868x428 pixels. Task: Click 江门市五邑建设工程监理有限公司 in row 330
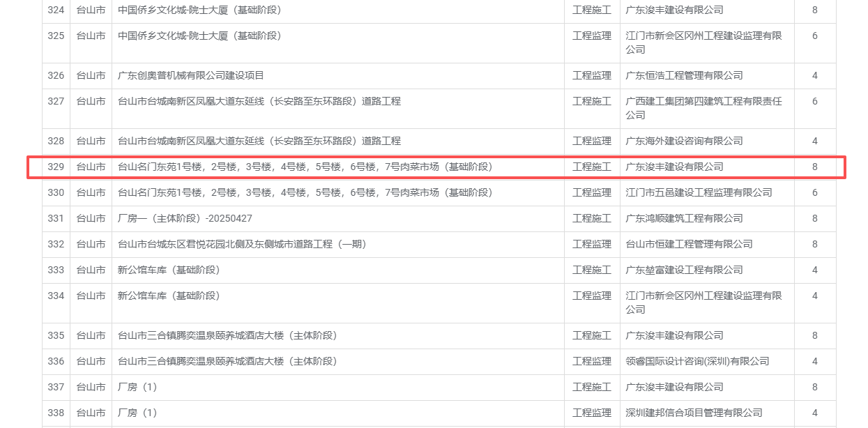(x=699, y=192)
